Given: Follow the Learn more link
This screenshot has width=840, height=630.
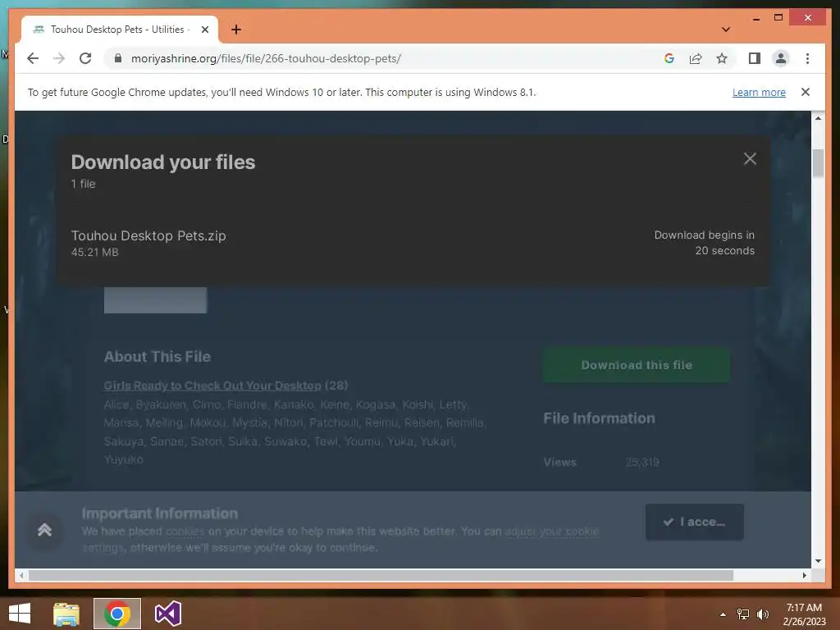Looking at the screenshot, I should coord(759,92).
